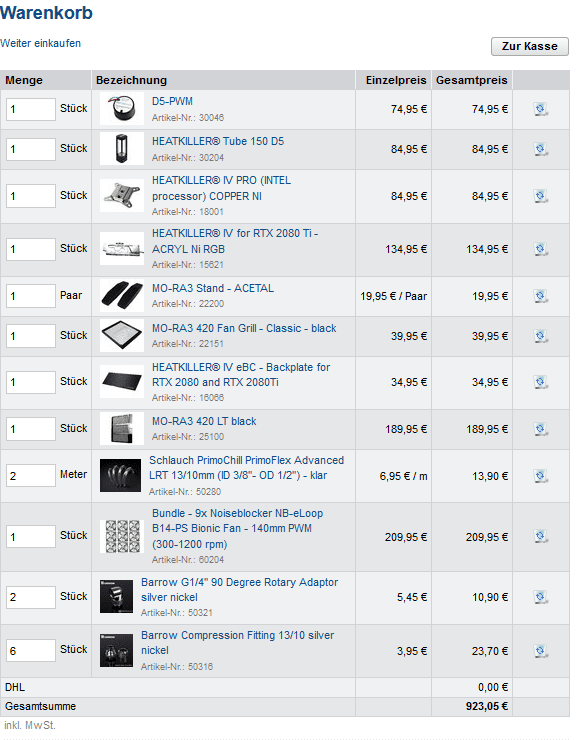
Task: Focus the Meter quantity field for PrimoChill tubing
Action: (31, 476)
